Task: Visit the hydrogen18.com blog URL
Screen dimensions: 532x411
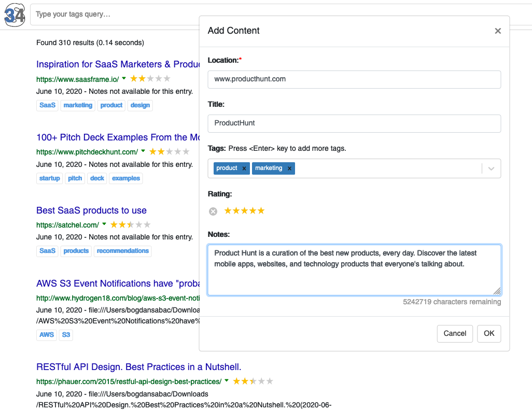Action: [118, 298]
